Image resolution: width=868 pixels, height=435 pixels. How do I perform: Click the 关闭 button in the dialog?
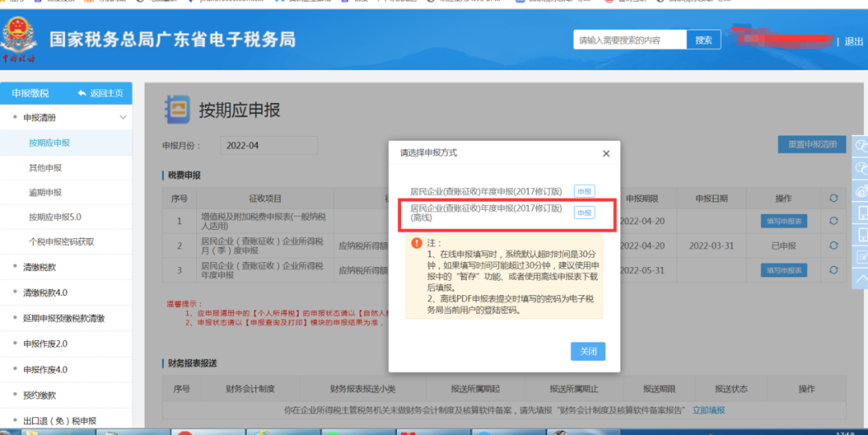click(588, 351)
